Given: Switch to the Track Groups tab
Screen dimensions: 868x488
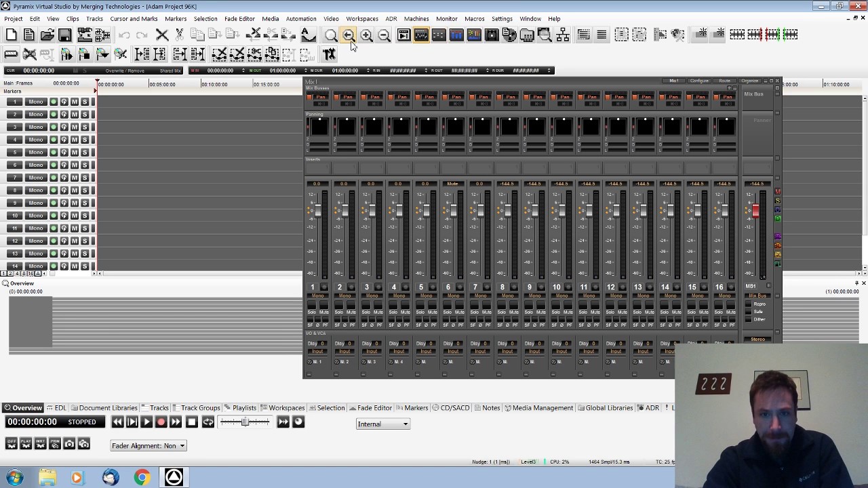Looking at the screenshot, I should coord(197,408).
